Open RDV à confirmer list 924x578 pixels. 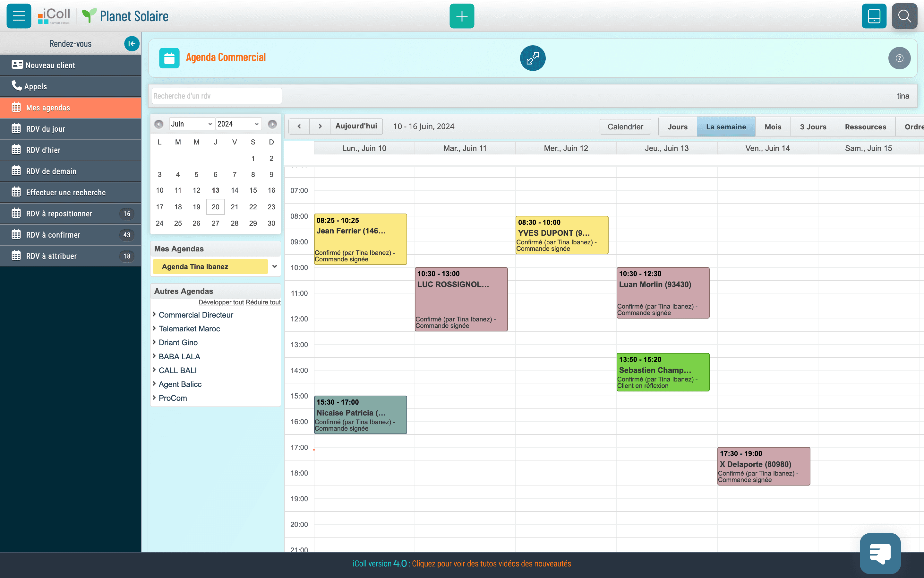coord(71,235)
